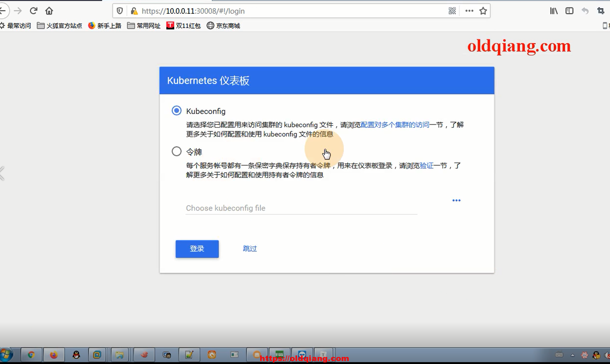Select the 令牌 token radio option
This screenshot has height=364, width=610.
[x=176, y=151]
